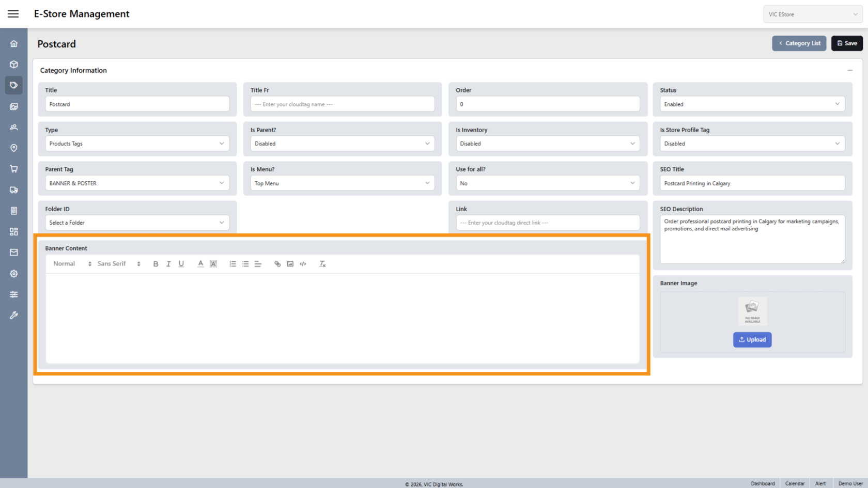Open the VIC EStore selector

click(812, 14)
